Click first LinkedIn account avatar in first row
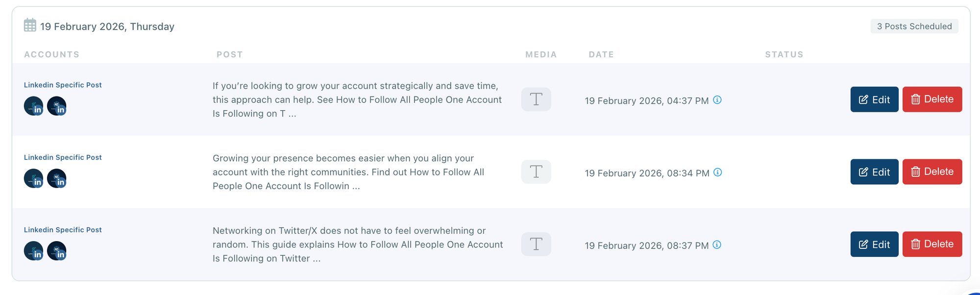Image resolution: width=980 pixels, height=295 pixels. pos(33,106)
